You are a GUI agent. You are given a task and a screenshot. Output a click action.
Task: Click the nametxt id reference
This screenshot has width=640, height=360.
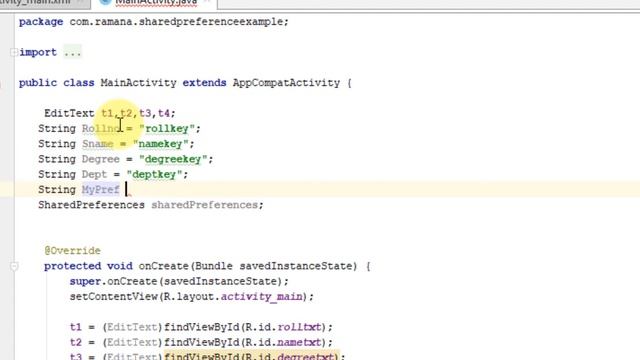[x=299, y=342]
